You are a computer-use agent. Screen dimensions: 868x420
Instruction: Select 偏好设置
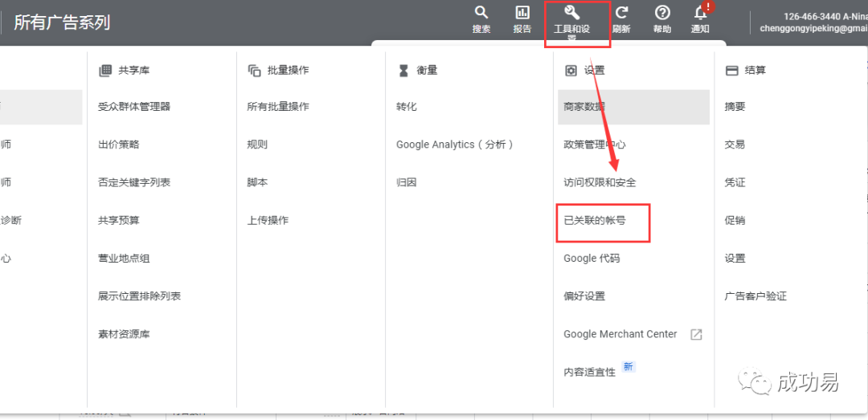[x=584, y=296]
